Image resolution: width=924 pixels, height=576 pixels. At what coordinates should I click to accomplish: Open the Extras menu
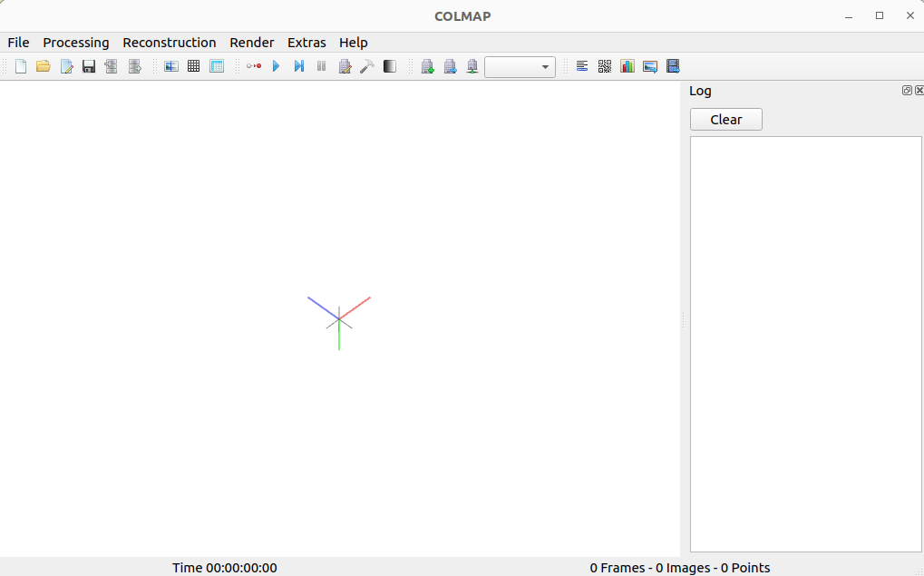[x=306, y=43]
